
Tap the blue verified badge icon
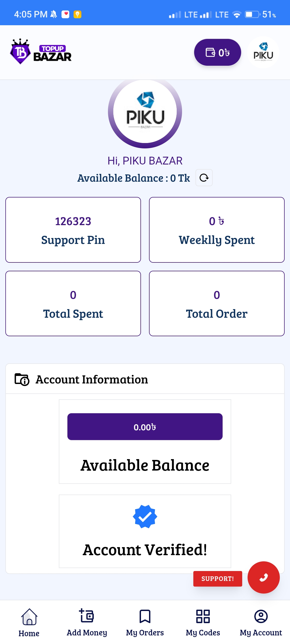tap(145, 517)
